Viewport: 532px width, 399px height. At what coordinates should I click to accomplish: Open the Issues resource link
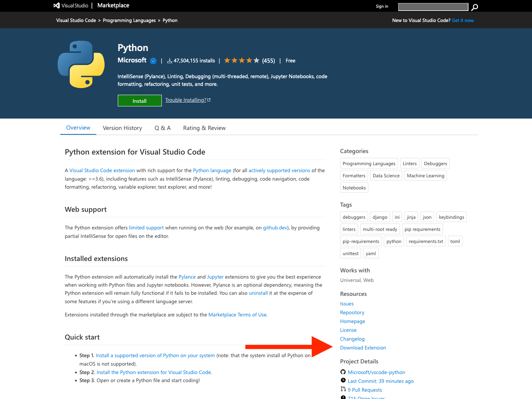pos(347,304)
